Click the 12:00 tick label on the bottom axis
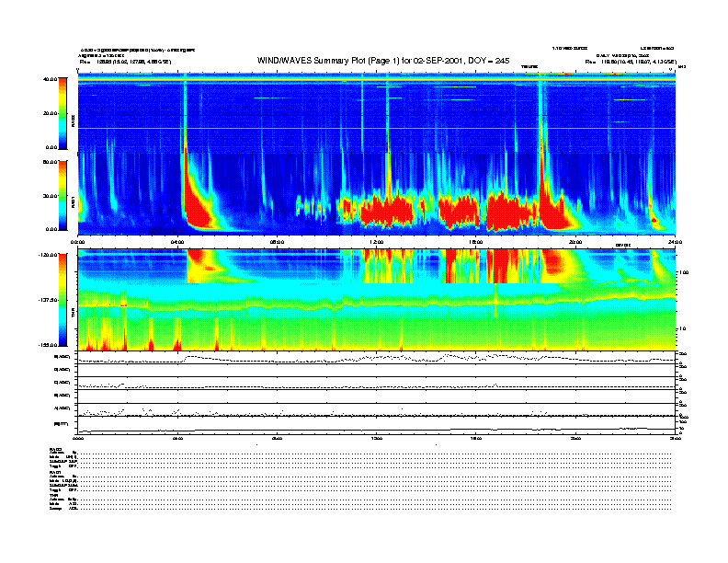Image resolution: width=728 pixels, height=563 pixels. [x=377, y=438]
